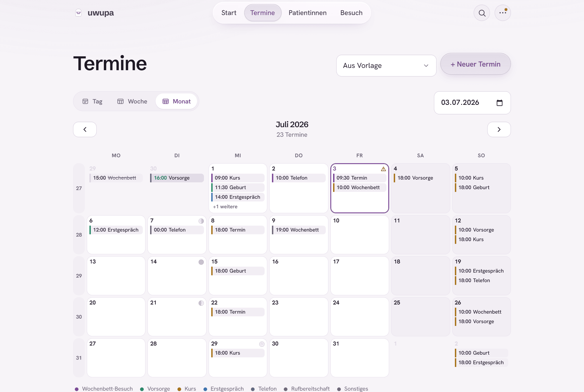Click the blue Erstgespräch legend dot
Screen dimensions: 584x392
coord(205,389)
